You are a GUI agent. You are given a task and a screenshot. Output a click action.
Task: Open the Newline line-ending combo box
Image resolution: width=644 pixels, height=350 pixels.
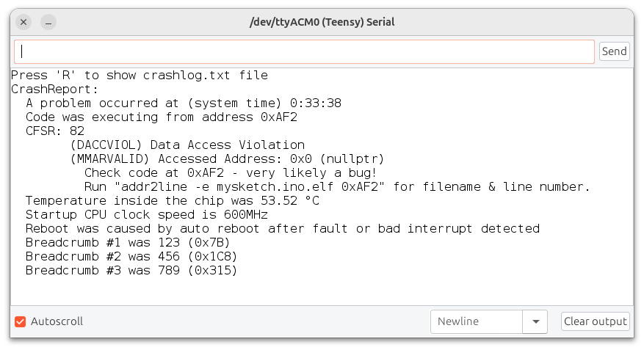point(477,321)
